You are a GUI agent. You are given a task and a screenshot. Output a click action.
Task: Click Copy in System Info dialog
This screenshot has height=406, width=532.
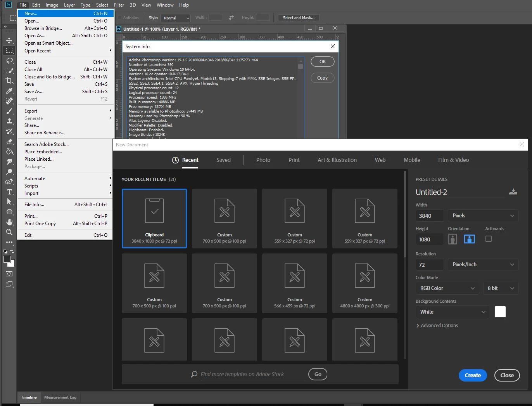point(323,78)
